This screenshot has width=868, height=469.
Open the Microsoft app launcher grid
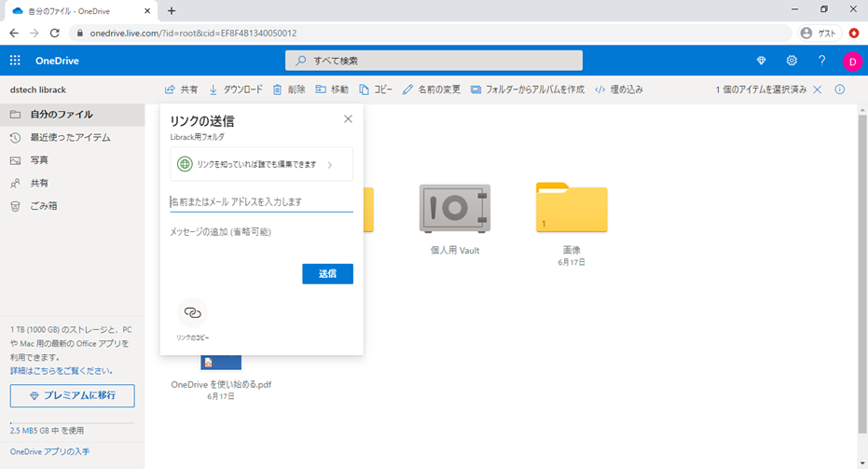coord(15,61)
